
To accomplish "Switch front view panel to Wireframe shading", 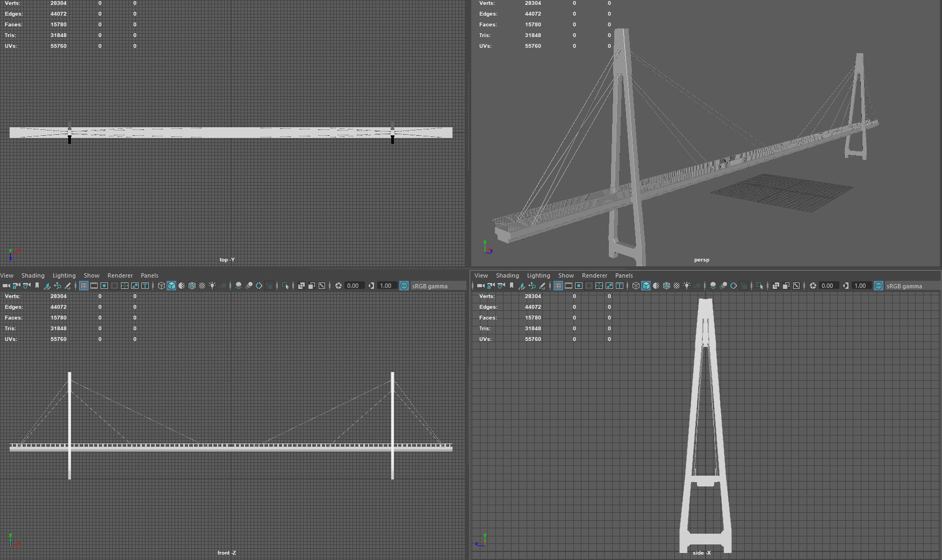I will click(x=161, y=286).
